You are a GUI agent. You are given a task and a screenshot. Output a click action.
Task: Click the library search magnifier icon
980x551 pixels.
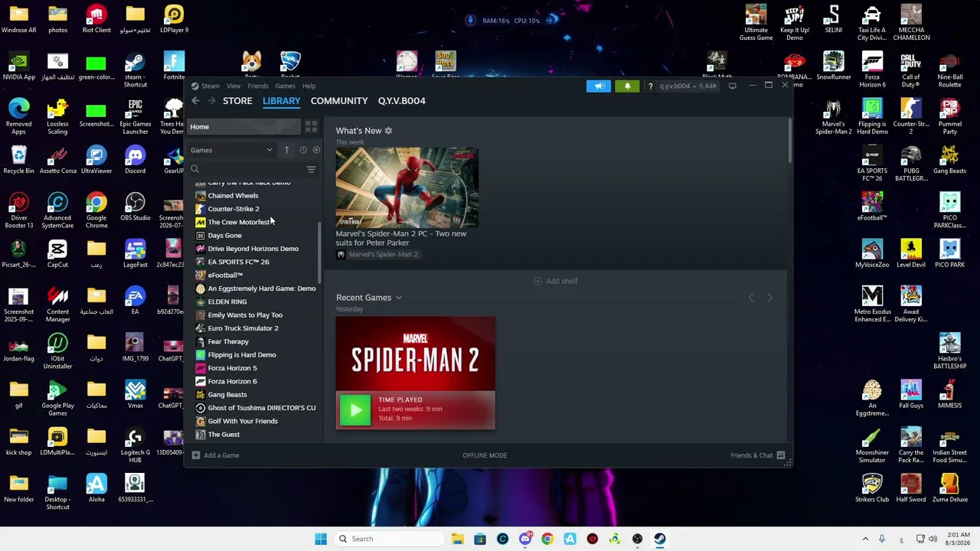click(x=194, y=169)
